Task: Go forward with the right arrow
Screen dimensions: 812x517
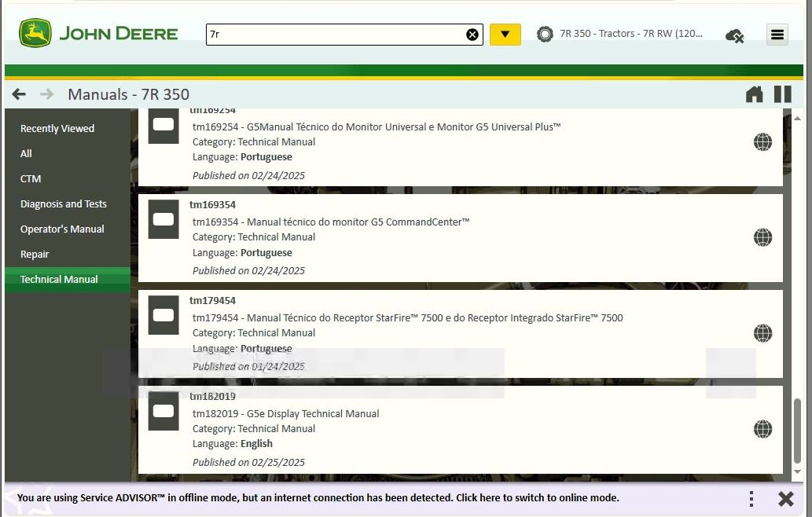Action: (x=46, y=94)
